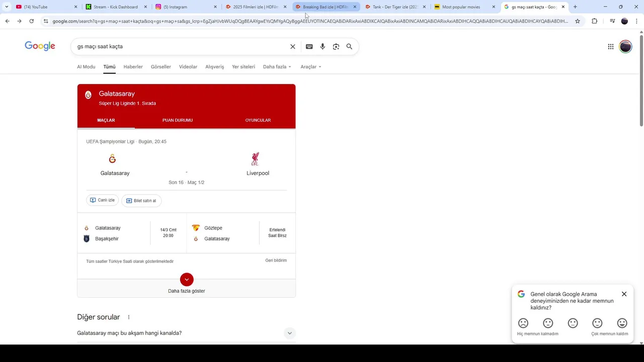The height and width of the screenshot is (362, 644).
Task: Open the Diğer sorular options menu
Action: (129, 317)
